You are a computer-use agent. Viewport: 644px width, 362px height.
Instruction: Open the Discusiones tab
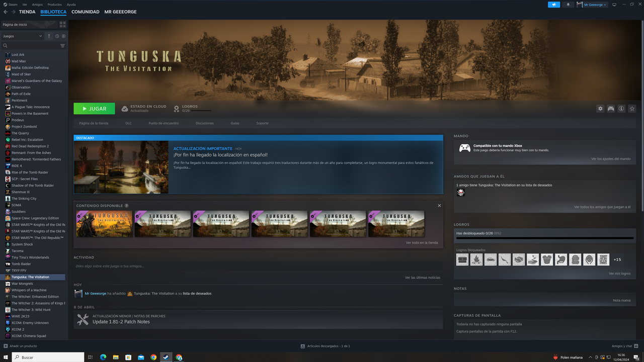tap(205, 123)
